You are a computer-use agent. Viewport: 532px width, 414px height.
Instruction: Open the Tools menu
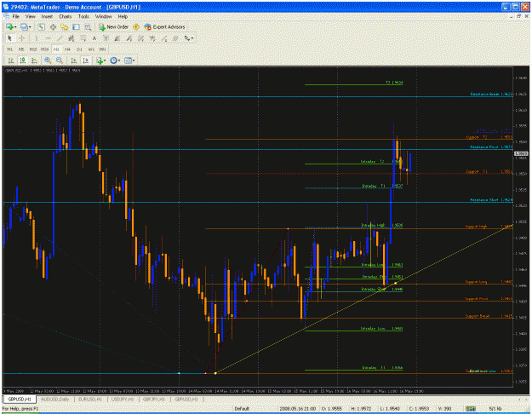click(x=83, y=16)
